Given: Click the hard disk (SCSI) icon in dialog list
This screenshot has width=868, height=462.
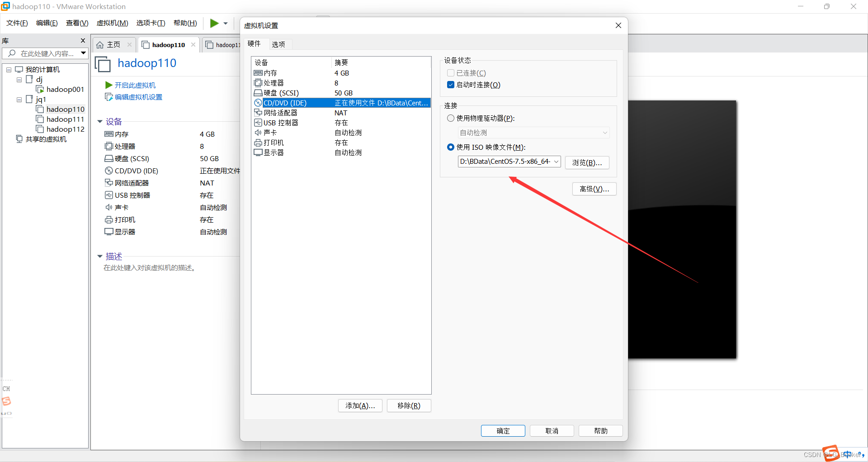Looking at the screenshot, I should click(258, 93).
